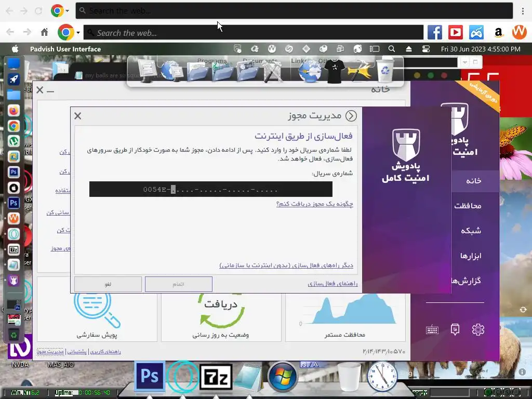Click the serial number input field

point(211,189)
